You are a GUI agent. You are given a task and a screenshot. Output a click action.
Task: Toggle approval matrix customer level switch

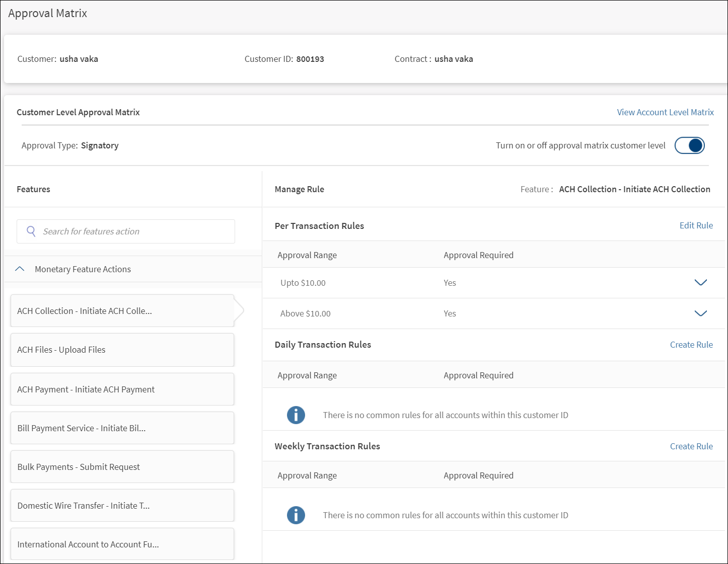(689, 145)
